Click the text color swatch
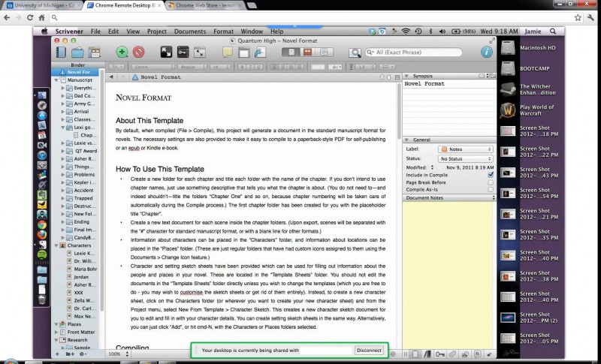This screenshot has width=601, height=364. (318, 67)
